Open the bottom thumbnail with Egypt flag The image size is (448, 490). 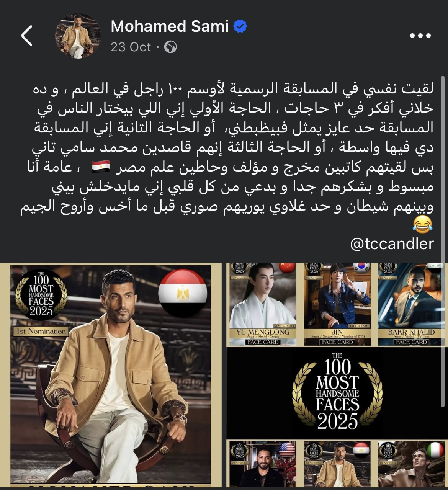point(337,464)
